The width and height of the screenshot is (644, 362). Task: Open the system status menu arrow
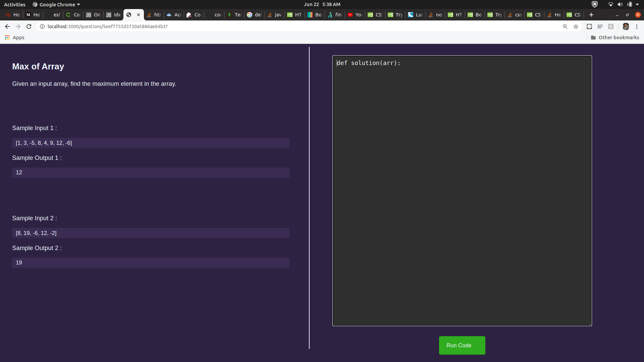pyautogui.click(x=637, y=4)
